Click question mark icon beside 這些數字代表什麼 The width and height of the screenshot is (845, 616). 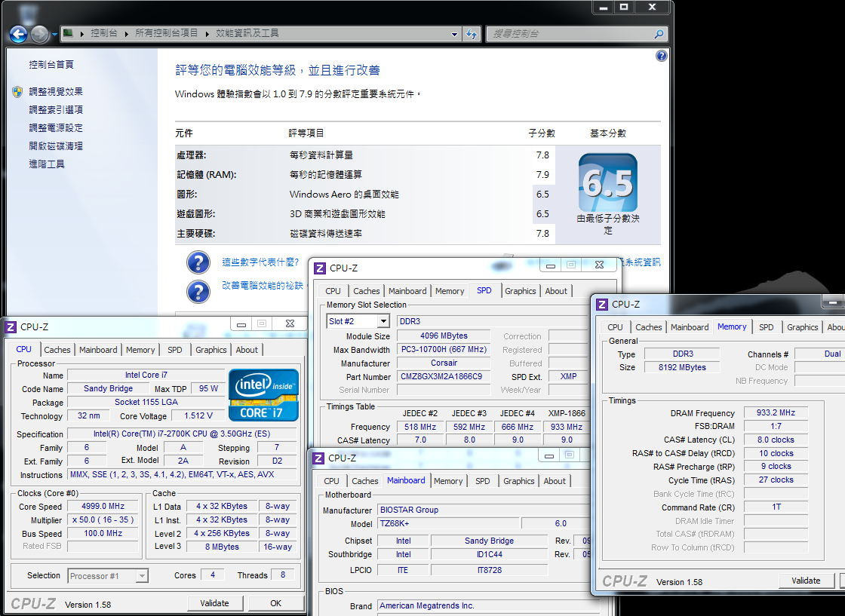pyautogui.click(x=198, y=263)
